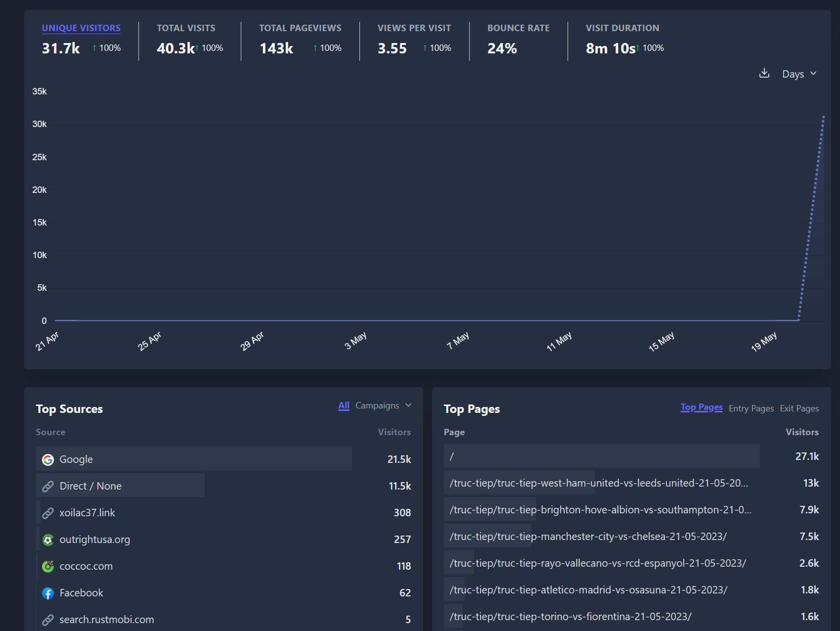Screen dimensions: 840x631
Task: Switch to Exit Pages view
Action: pyautogui.click(x=799, y=408)
